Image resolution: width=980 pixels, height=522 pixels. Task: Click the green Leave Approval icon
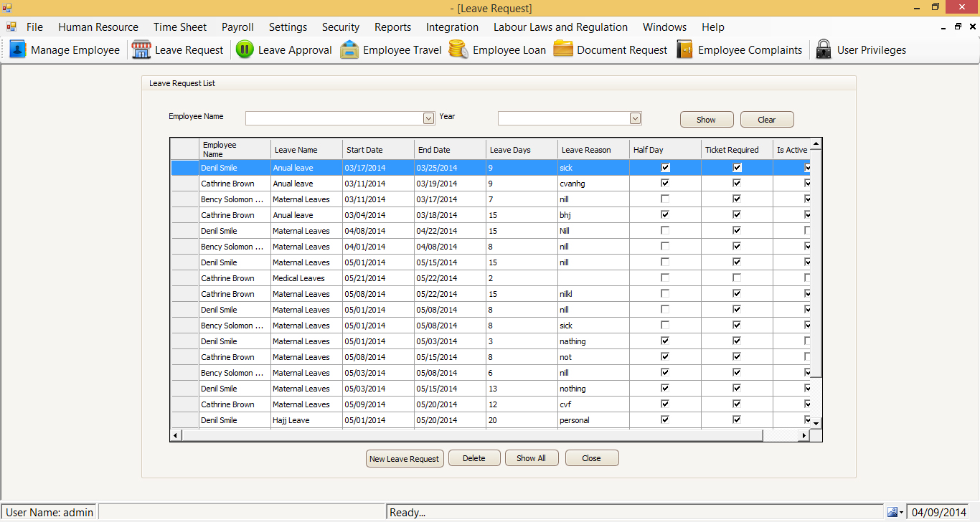click(245, 50)
